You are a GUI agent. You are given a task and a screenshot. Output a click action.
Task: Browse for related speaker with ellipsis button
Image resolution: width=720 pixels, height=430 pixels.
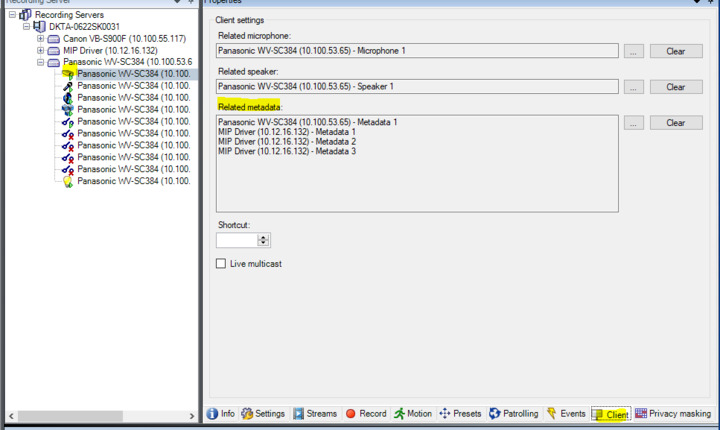click(x=634, y=87)
